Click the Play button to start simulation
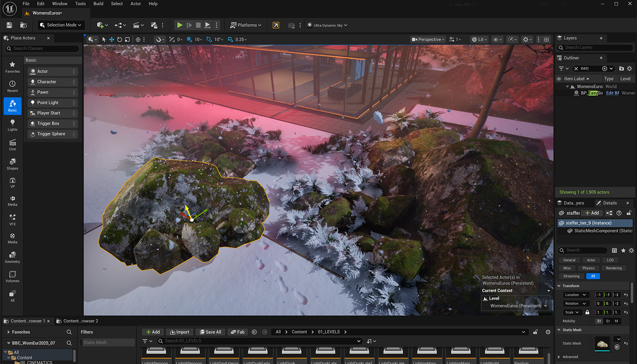Viewport: 637px width, 364px height. pyautogui.click(x=179, y=25)
